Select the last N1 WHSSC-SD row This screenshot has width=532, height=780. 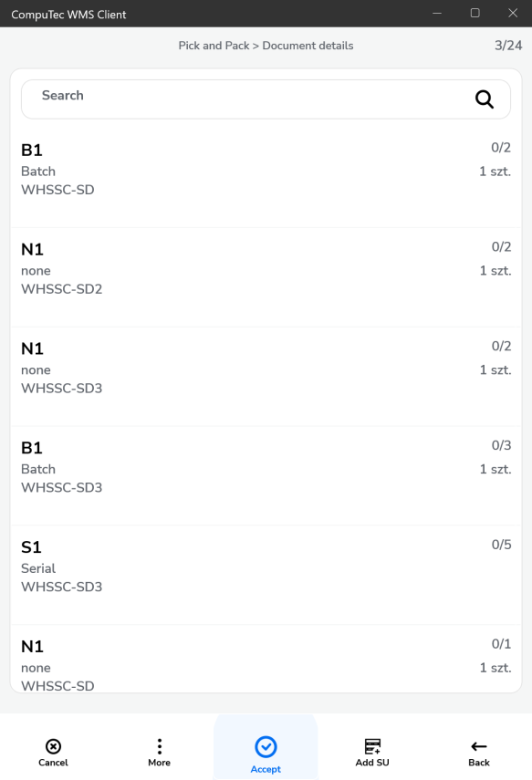tap(266, 659)
